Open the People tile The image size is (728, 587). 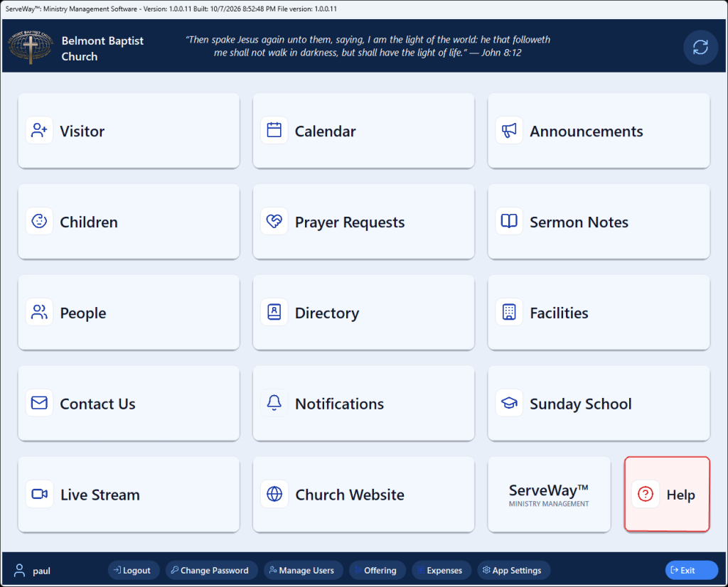point(129,312)
